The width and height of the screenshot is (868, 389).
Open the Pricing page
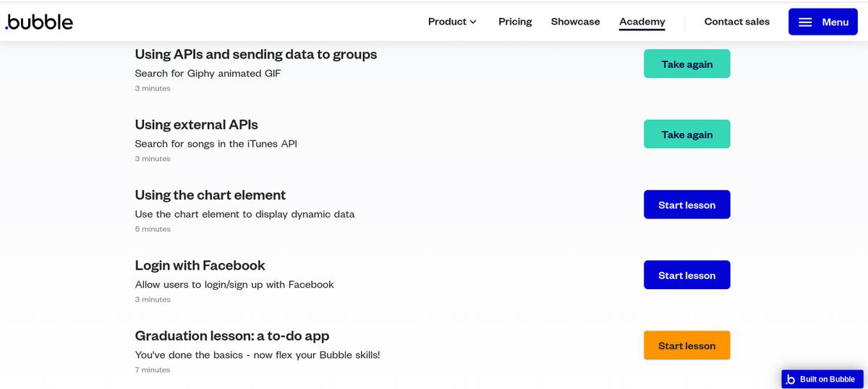[x=515, y=22]
